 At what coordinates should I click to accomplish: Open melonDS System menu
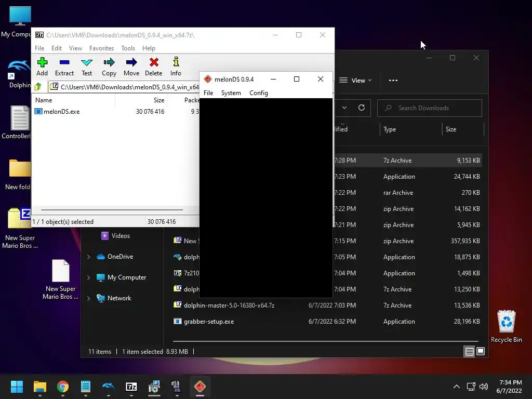point(231,93)
